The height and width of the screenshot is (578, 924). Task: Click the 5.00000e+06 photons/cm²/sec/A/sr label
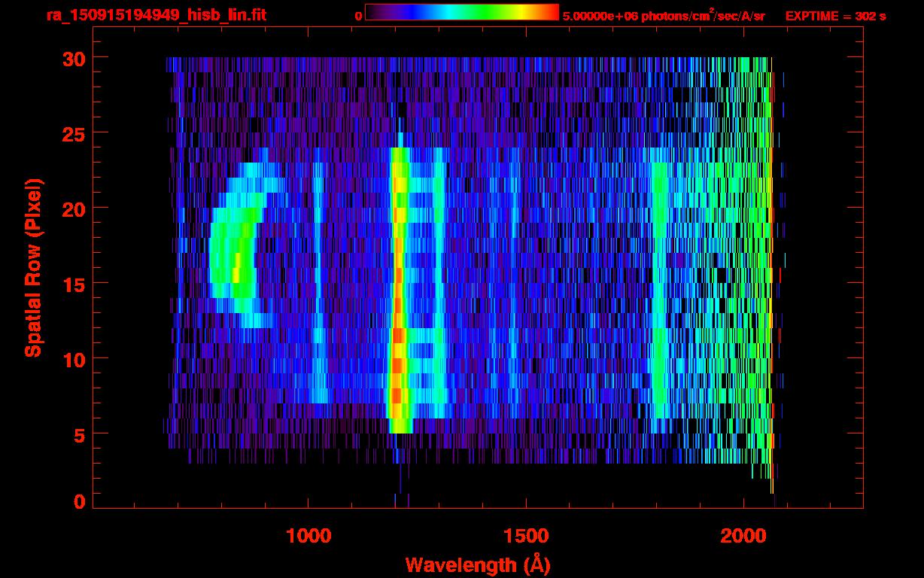tap(664, 15)
